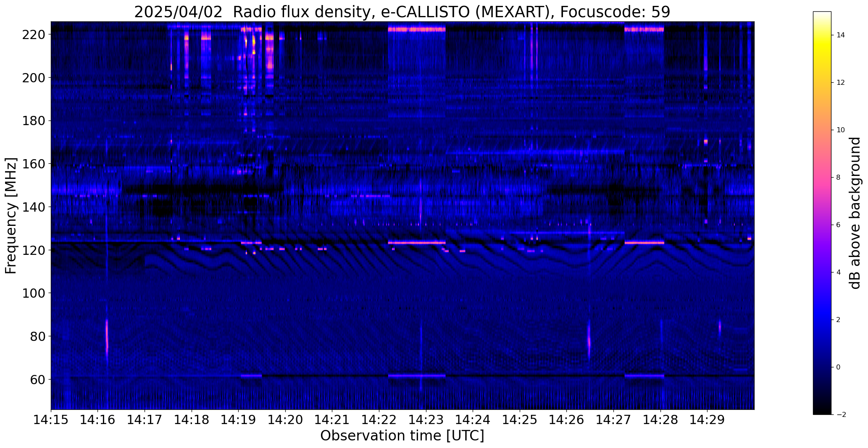The width and height of the screenshot is (868, 448).
Task: Select the 14:23 time tick label
Action: [426, 420]
